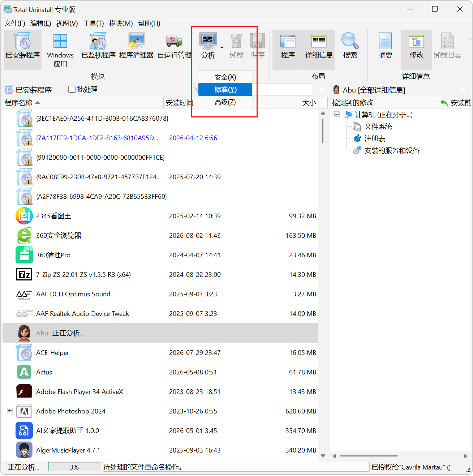Click the Abu [全部详细信息] panel title
The width and height of the screenshot is (473, 476).
point(374,90)
